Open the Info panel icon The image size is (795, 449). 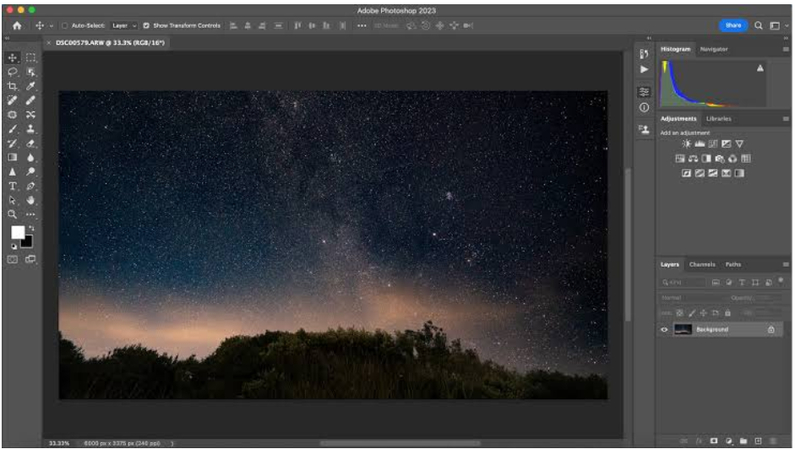pyautogui.click(x=644, y=107)
